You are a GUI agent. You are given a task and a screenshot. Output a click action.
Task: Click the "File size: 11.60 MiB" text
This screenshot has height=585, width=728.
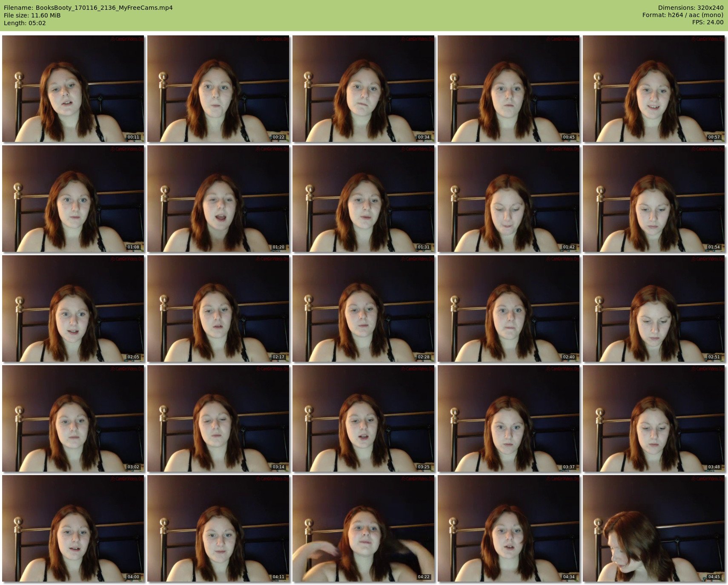[x=32, y=15]
